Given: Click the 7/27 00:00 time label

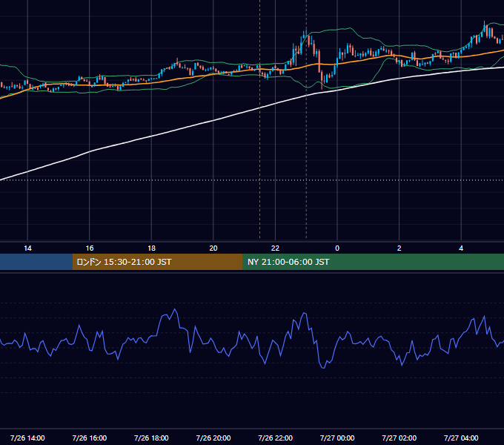Looking at the screenshot, I should [x=337, y=438].
